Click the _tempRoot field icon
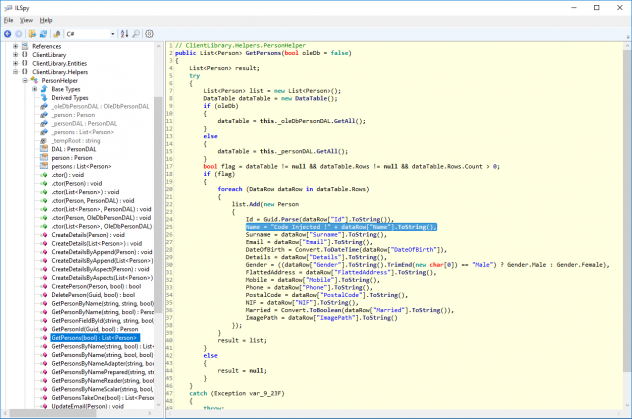632x419 pixels. [x=44, y=141]
